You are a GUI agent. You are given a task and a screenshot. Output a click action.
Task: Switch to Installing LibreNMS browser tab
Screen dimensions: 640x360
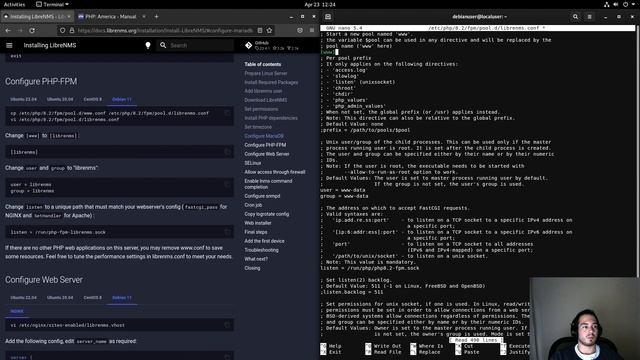(x=37, y=17)
